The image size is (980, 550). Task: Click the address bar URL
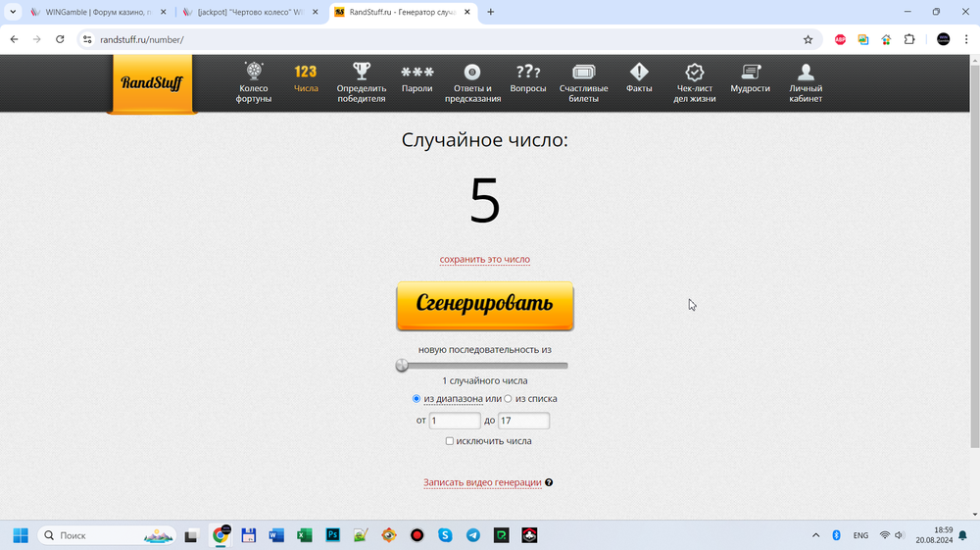[x=142, y=39]
